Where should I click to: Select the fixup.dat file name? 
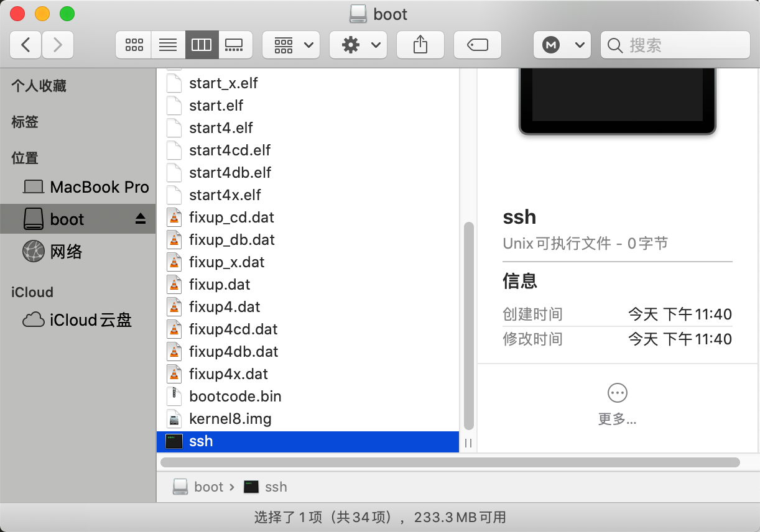tap(220, 285)
